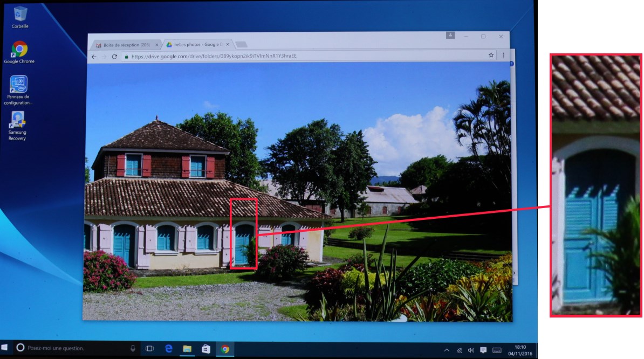644x359 pixels.
Task: Open the Corbeille recycle bin desktop icon
Action: pos(20,17)
